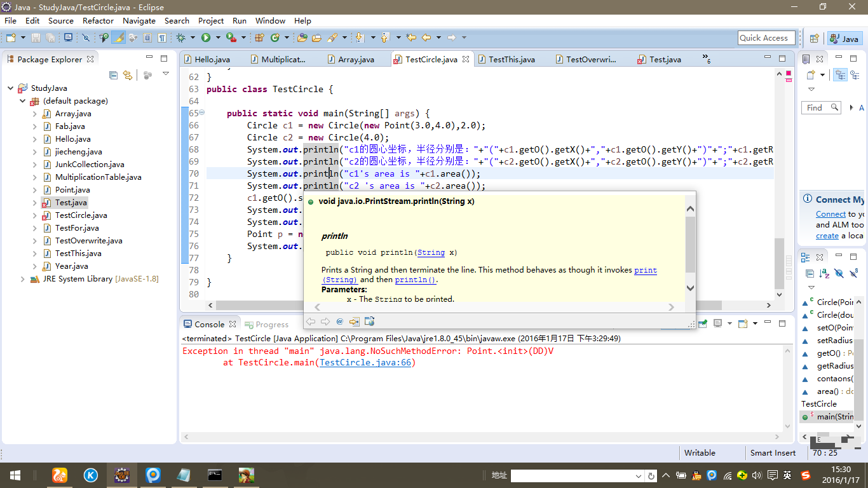The height and width of the screenshot is (488, 868).
Task: Open Command Prompt from the taskbar
Action: [x=215, y=475]
